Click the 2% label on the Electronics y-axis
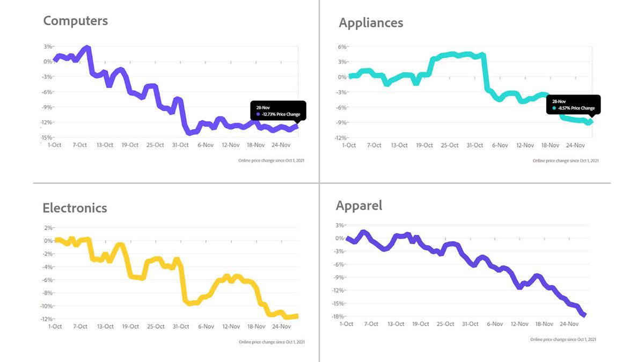The width and height of the screenshot is (644, 362). 47,228
